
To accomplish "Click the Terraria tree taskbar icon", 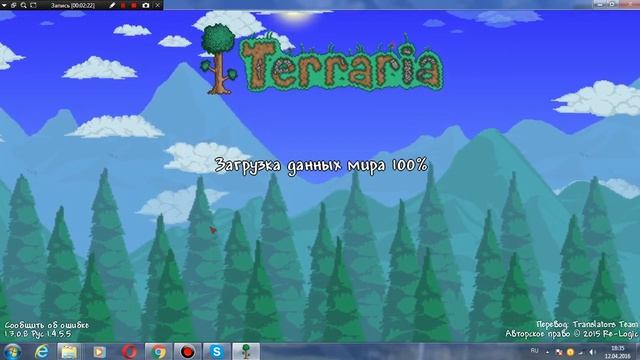I will tap(246, 352).
